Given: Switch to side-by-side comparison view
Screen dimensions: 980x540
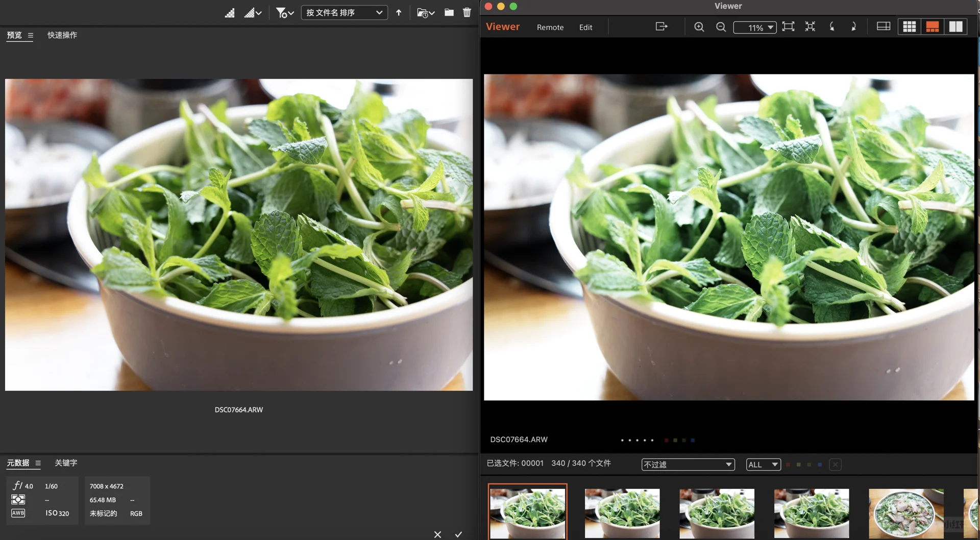Looking at the screenshot, I should coord(955,27).
